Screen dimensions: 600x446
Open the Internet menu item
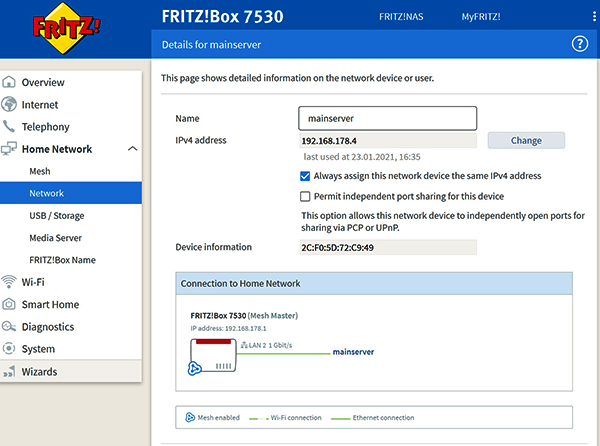[71, 104]
